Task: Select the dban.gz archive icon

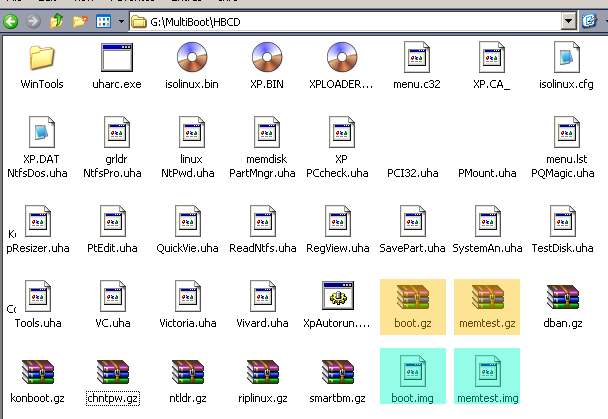Action: [563, 297]
